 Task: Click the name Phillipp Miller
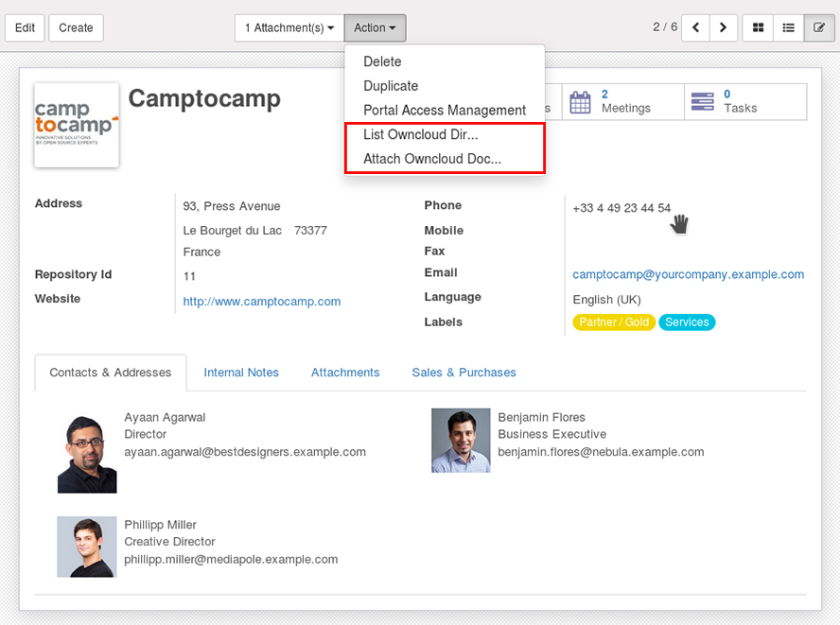(160, 525)
